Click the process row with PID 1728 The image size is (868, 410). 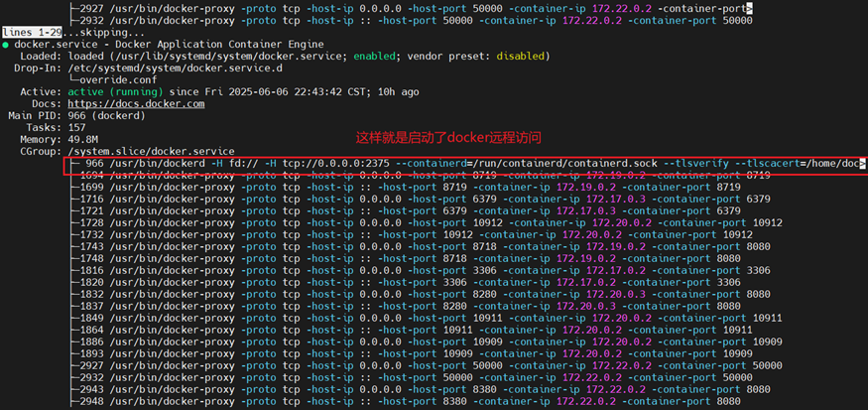(428, 222)
